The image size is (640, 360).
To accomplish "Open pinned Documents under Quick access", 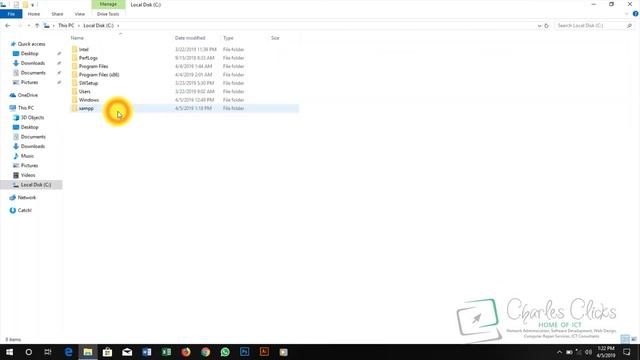I will click(33, 73).
